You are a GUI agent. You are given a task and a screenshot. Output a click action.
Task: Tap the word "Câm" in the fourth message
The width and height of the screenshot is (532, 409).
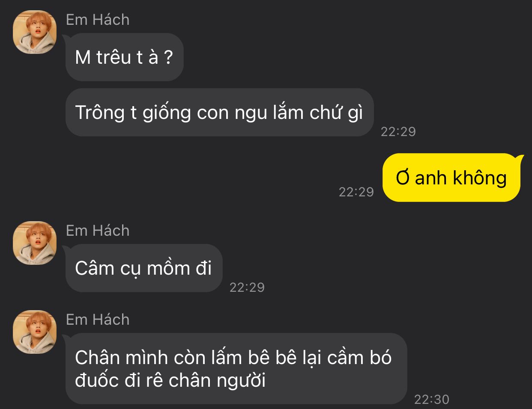[91, 268]
